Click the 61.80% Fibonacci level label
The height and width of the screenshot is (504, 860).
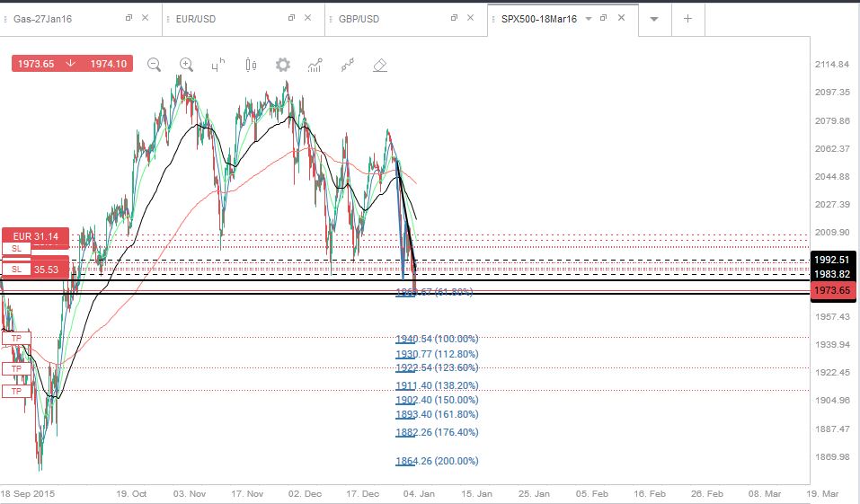pos(434,292)
